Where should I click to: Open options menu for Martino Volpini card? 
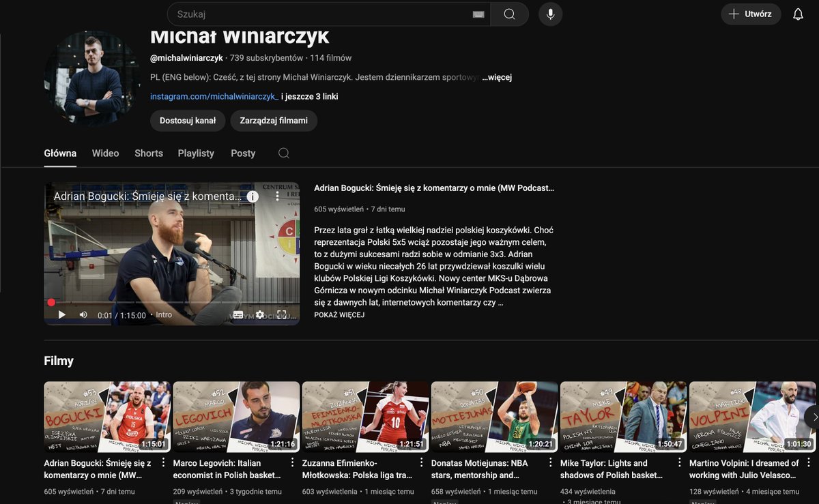(x=808, y=462)
